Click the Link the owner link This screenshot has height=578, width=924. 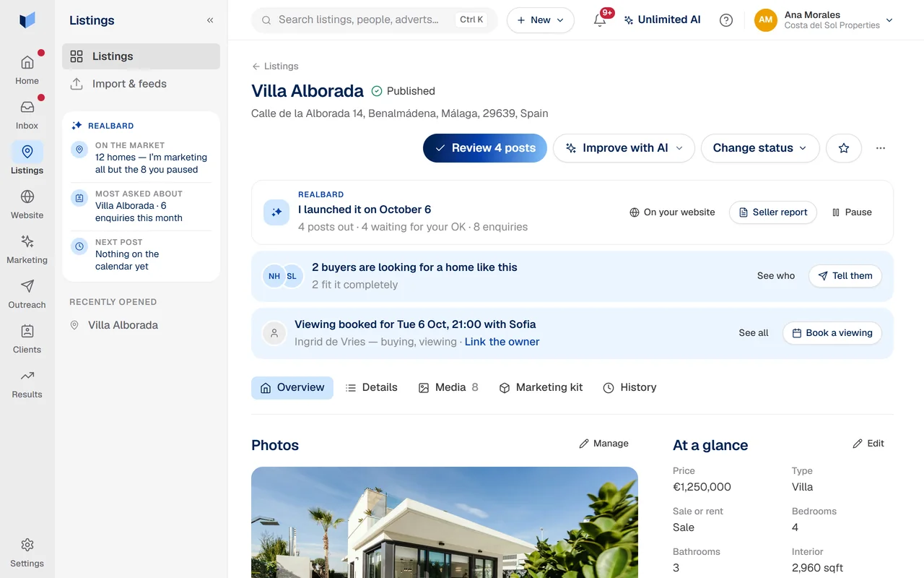(x=502, y=342)
